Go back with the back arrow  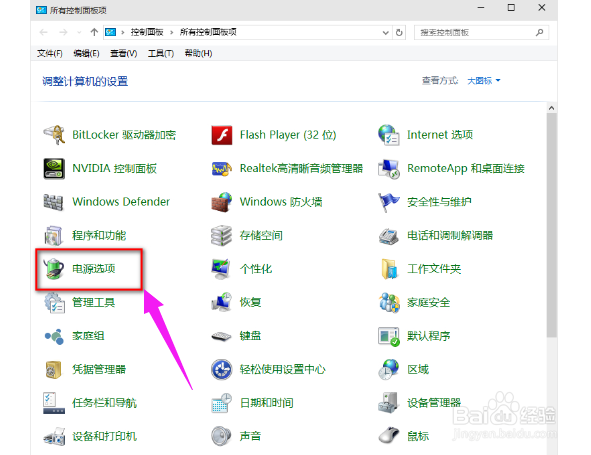tap(43, 32)
